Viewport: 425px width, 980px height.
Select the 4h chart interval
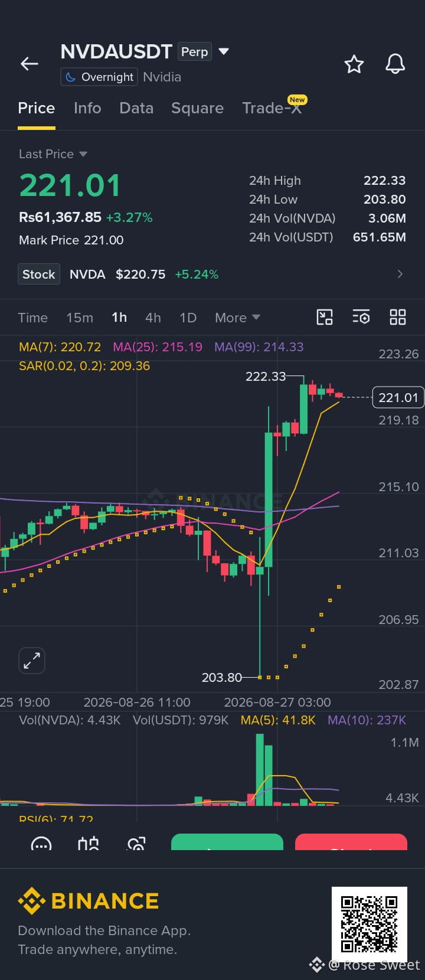click(x=153, y=318)
